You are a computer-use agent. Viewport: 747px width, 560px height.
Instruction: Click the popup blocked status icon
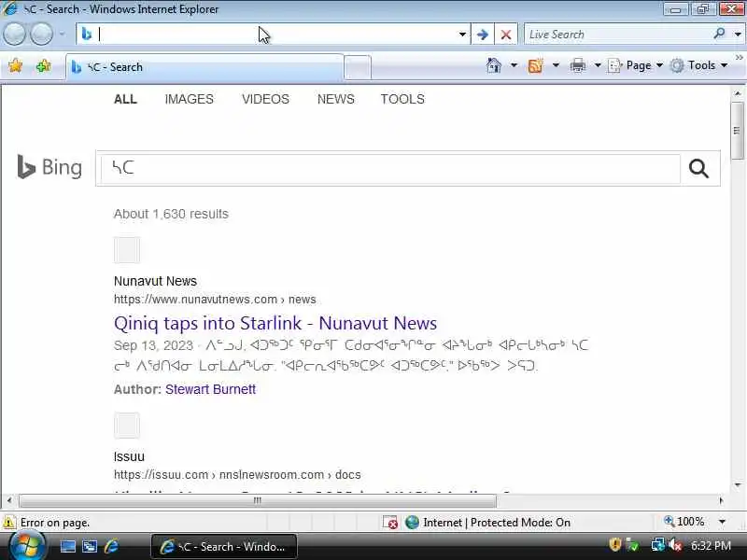[x=390, y=523]
